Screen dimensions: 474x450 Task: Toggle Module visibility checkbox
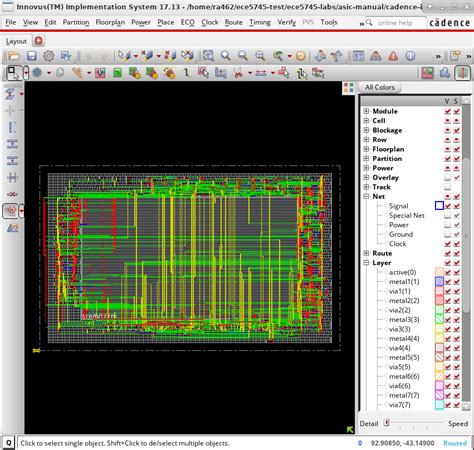click(x=448, y=111)
